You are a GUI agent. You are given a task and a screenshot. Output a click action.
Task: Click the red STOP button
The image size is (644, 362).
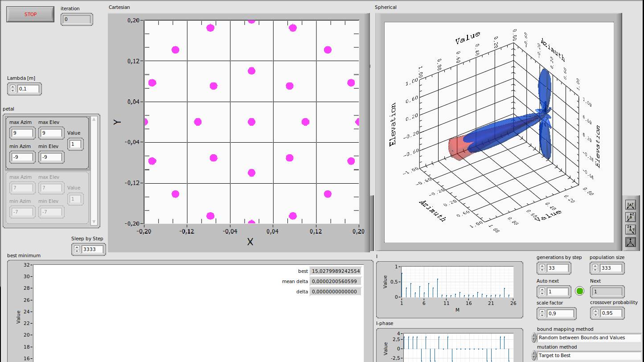tap(30, 14)
